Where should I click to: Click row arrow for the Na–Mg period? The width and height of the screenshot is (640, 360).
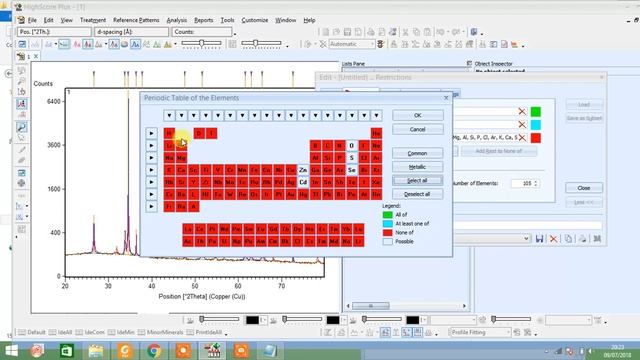click(x=151, y=158)
